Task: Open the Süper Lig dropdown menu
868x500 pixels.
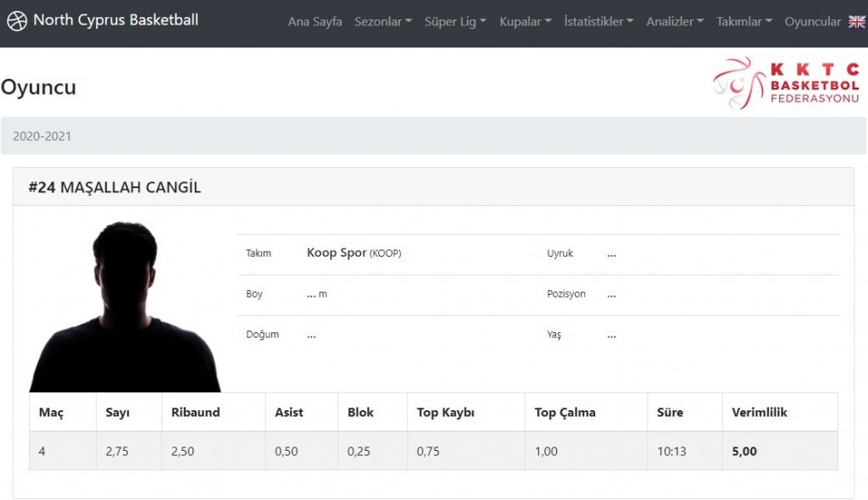Action: coord(455,21)
